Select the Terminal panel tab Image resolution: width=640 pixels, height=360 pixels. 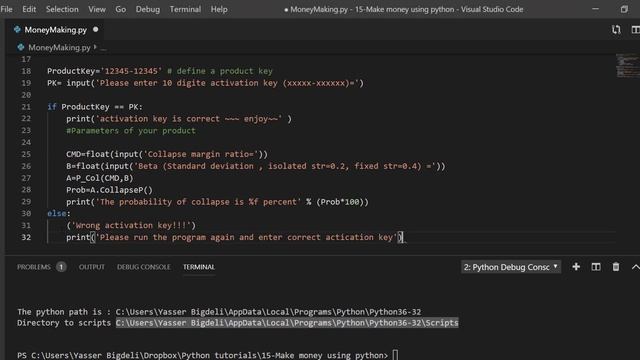tap(199, 267)
